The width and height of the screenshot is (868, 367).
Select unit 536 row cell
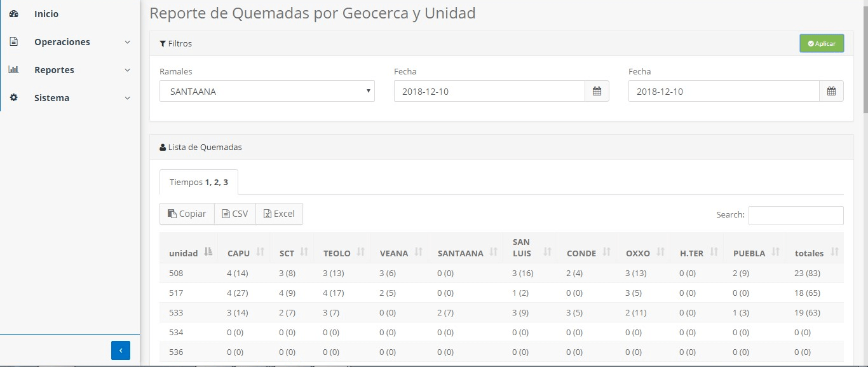pyautogui.click(x=176, y=352)
